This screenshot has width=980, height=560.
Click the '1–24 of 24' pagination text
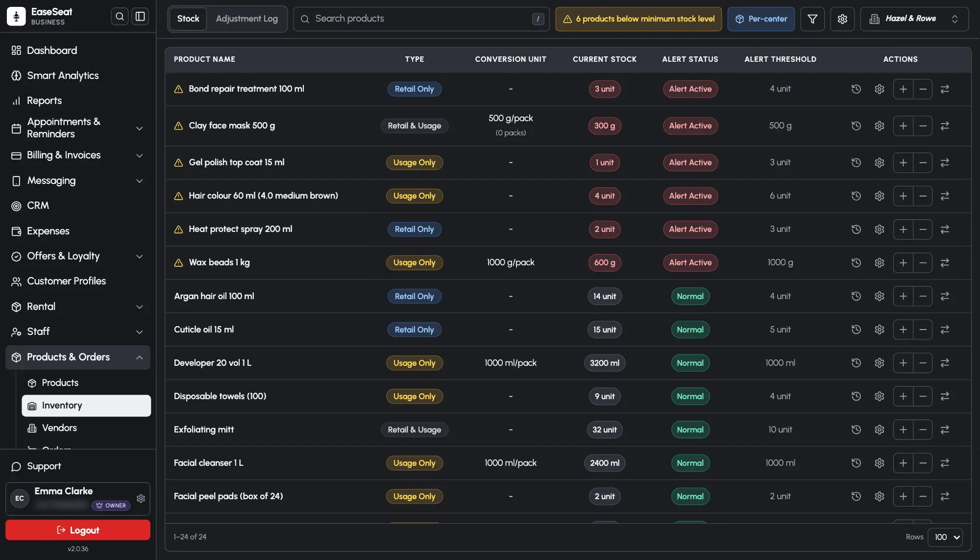pos(190,537)
